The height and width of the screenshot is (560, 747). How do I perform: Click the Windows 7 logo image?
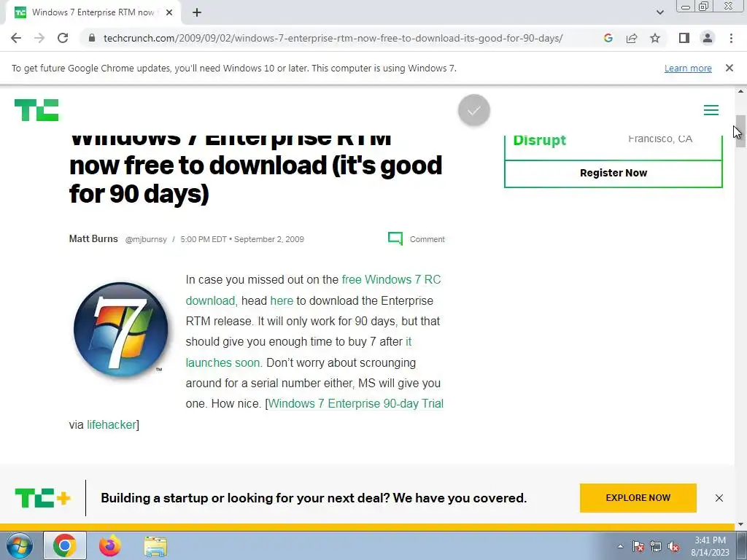tap(120, 330)
